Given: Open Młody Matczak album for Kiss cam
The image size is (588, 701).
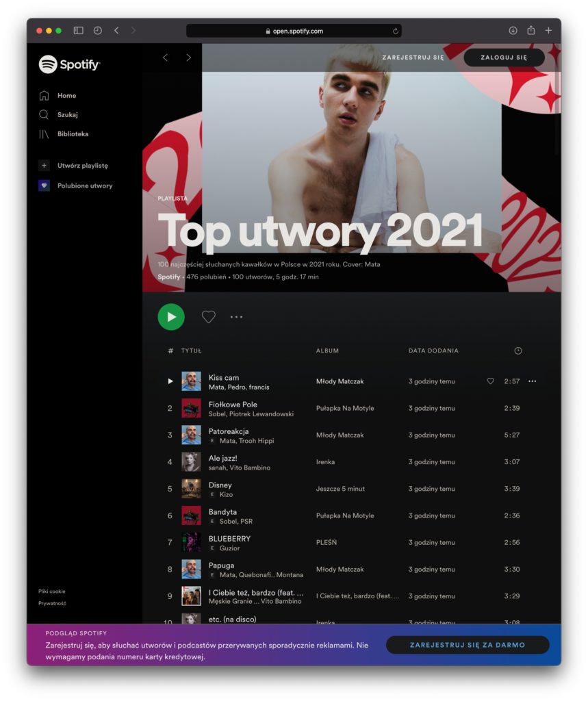Looking at the screenshot, I should 340,381.
